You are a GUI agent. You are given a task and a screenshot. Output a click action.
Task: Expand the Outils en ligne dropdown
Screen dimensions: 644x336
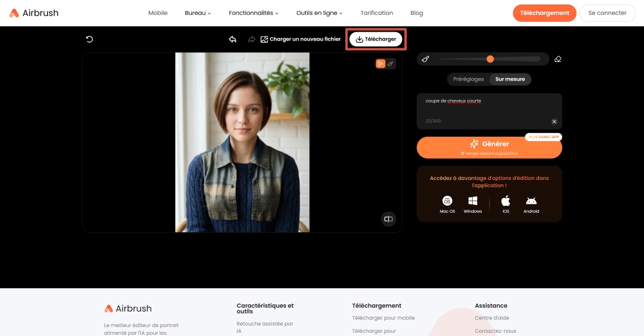click(x=319, y=13)
